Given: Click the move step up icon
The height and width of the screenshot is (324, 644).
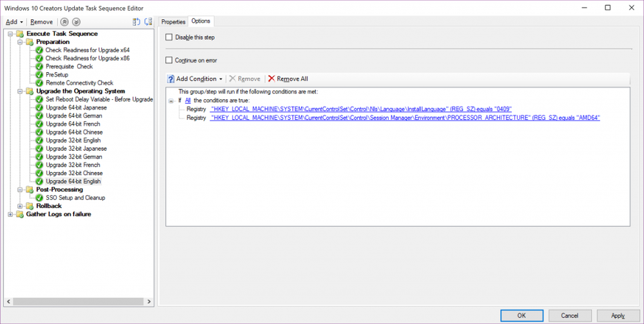Looking at the screenshot, I should tap(64, 22).
